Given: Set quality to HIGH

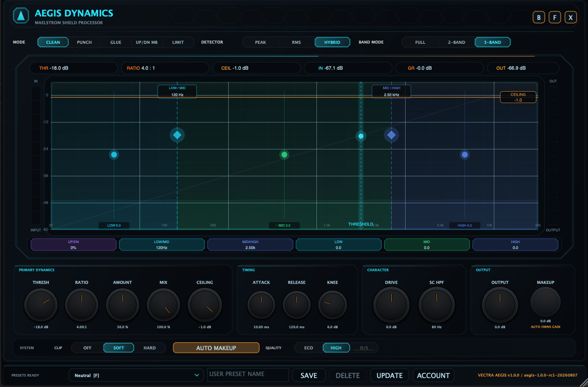Looking at the screenshot, I should point(336,348).
